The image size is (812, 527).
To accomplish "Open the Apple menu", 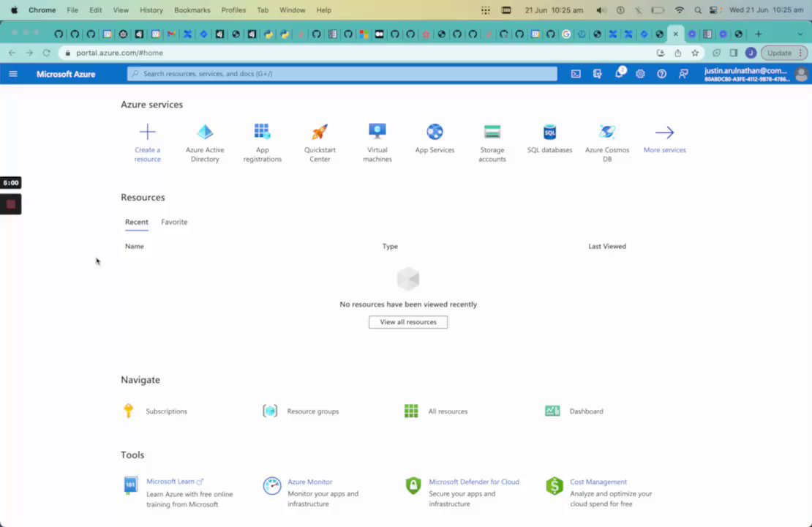I will (x=15, y=10).
